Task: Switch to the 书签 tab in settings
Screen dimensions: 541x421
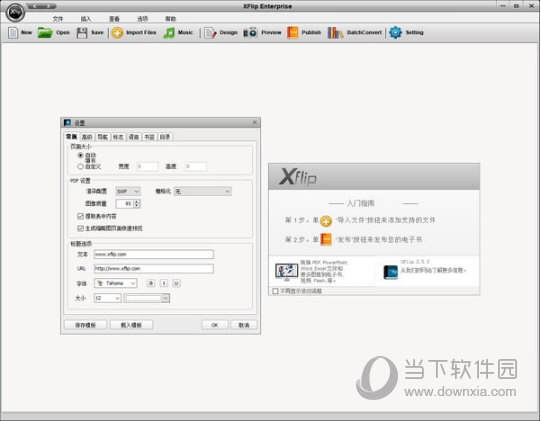Action: [149, 137]
